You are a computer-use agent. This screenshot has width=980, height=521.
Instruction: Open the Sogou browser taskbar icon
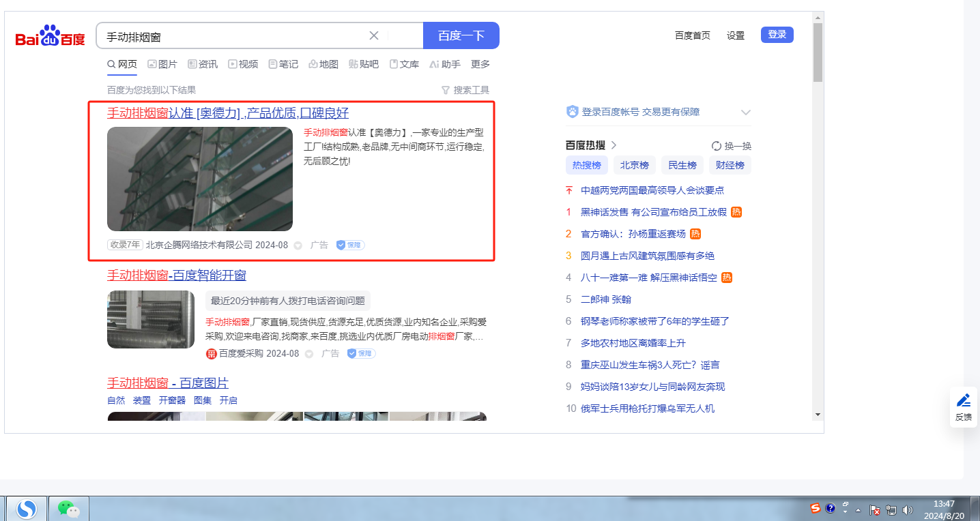click(27, 509)
